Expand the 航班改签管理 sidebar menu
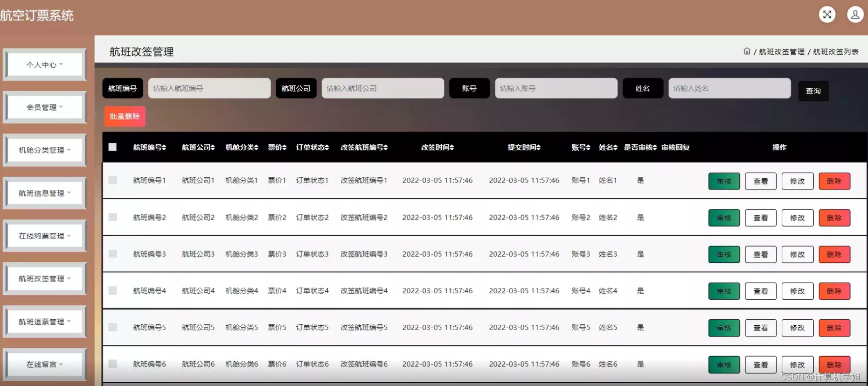Screen dimensions: 868x386 45,279
